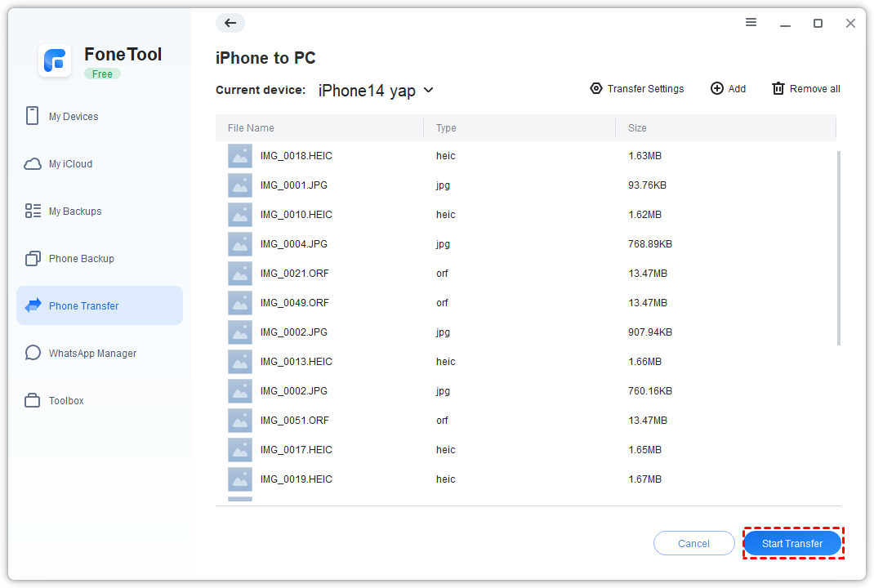Open the hamburger menu icon

751,23
